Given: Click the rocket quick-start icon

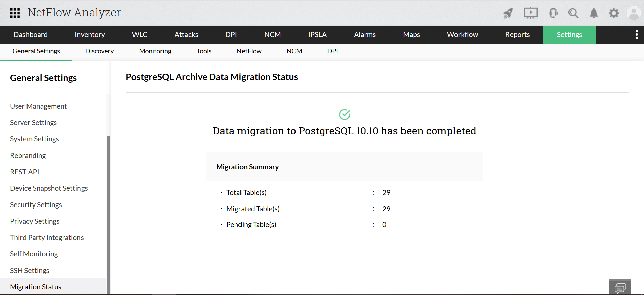Looking at the screenshot, I should [508, 13].
